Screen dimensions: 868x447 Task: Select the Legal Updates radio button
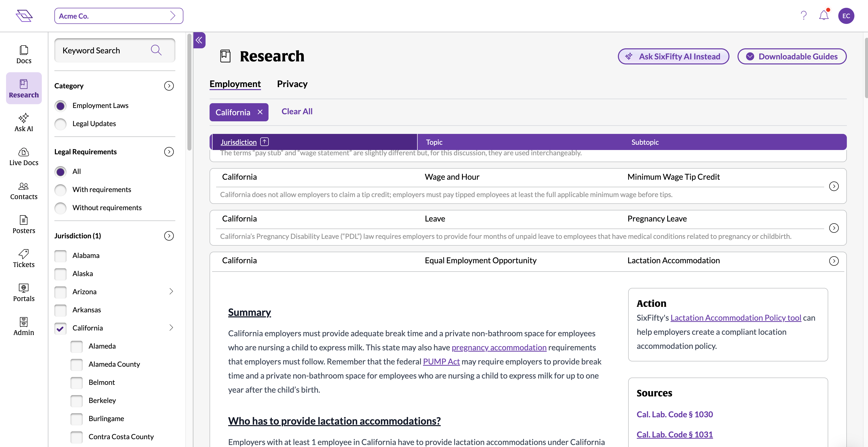click(x=61, y=124)
